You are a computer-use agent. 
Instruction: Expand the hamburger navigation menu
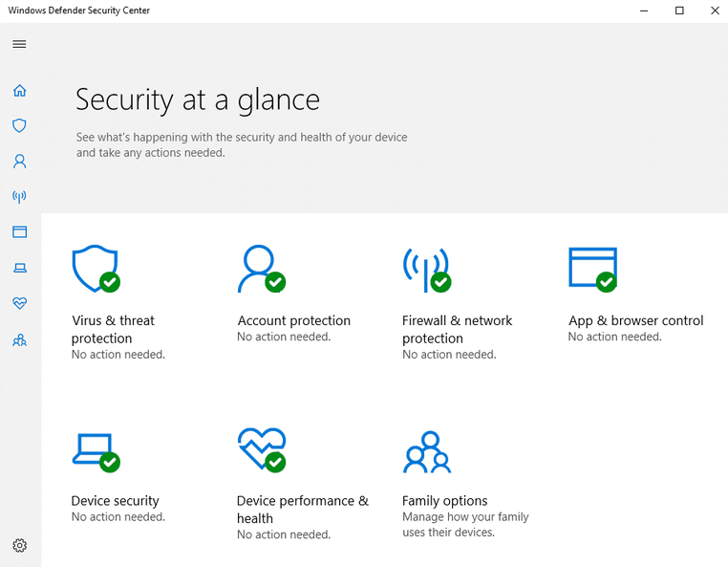19,44
